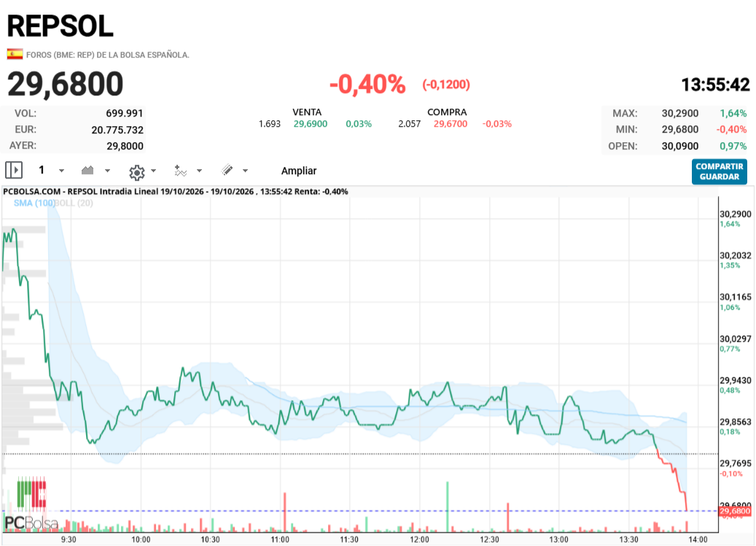
Task: Click the clock time 13:55:42
Action: tap(715, 85)
